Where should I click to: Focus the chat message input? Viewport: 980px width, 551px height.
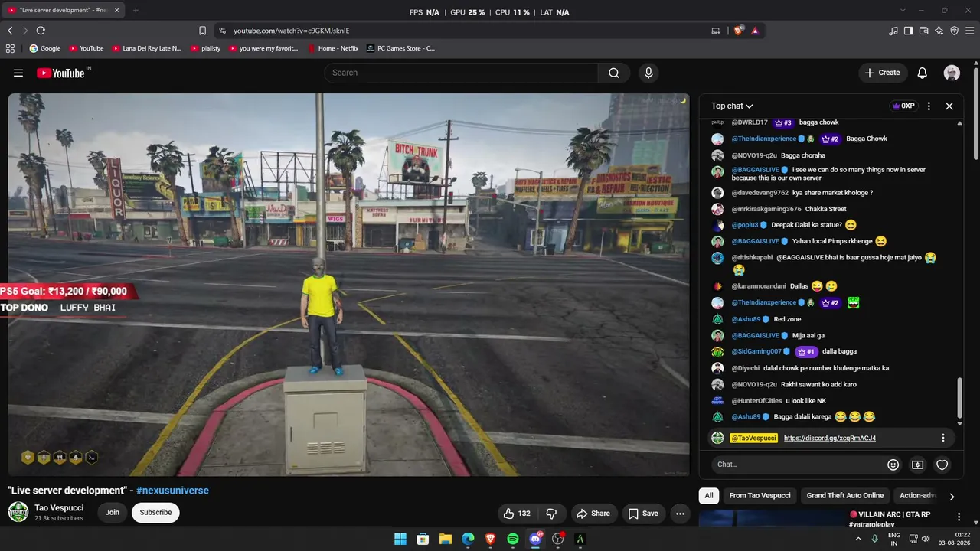(x=797, y=465)
